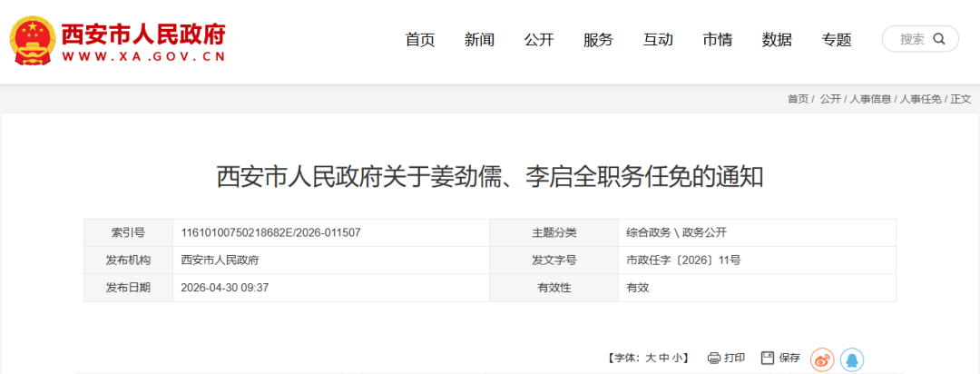
Task: Click the national emblem logo
Action: click(31, 40)
